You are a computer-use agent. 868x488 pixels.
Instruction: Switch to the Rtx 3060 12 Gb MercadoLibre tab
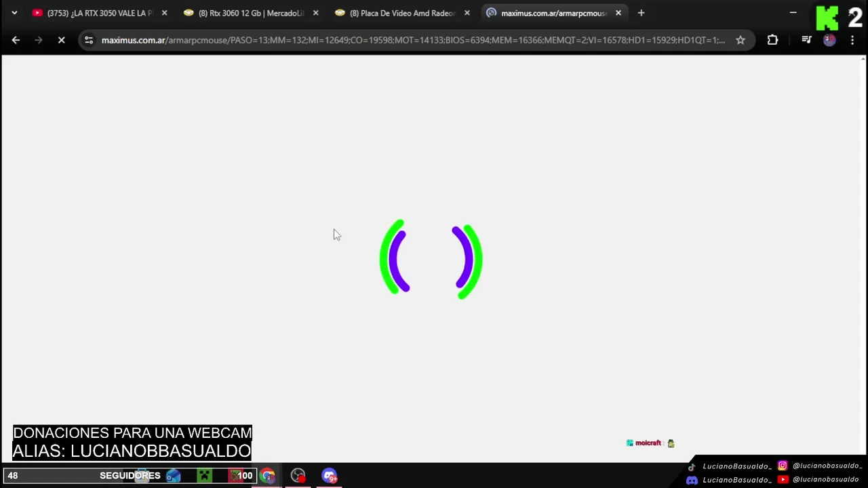[x=251, y=13]
